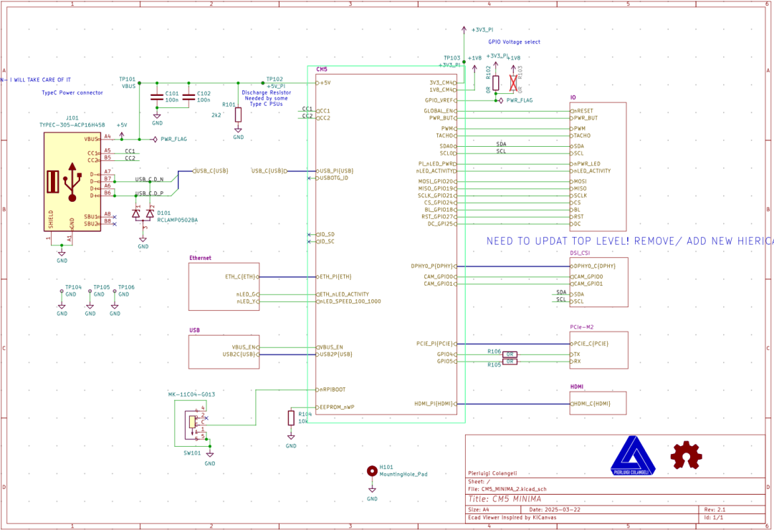
Task: Click the 'TypeC Power connector' note
Action: pyautogui.click(x=72, y=92)
